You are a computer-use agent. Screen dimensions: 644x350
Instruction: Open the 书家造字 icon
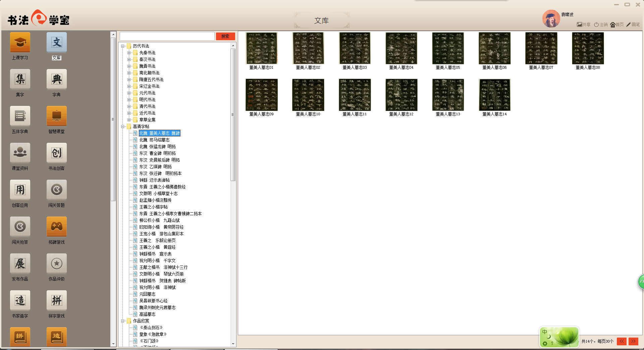coord(20,301)
